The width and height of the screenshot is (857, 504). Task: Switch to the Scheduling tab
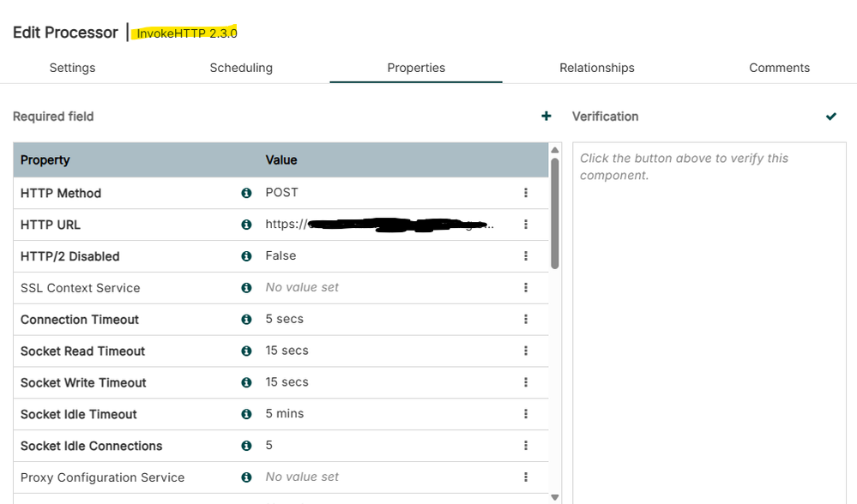241,68
